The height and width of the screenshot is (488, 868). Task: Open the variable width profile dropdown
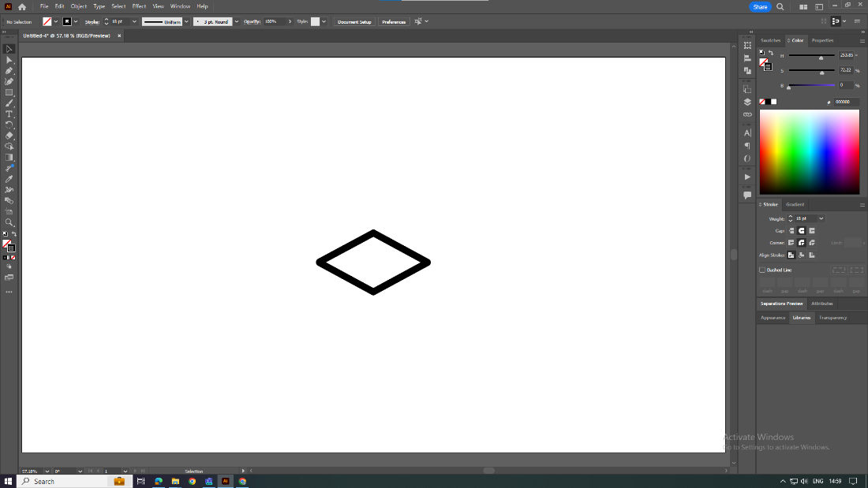tap(185, 21)
